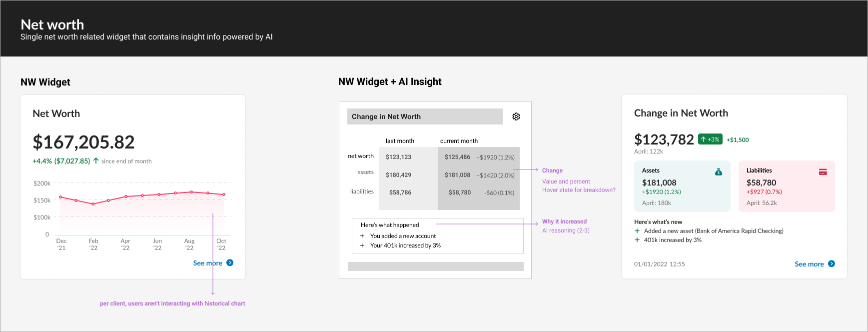
Task: Click plus icon beside 'Your 401k increased by 3%'
Action: click(x=362, y=245)
